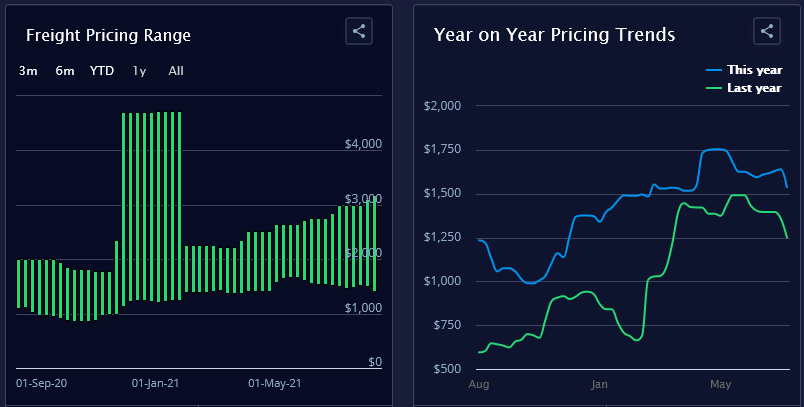The image size is (804, 407).
Task: Click the Freight Pricing Range title
Action: [108, 35]
